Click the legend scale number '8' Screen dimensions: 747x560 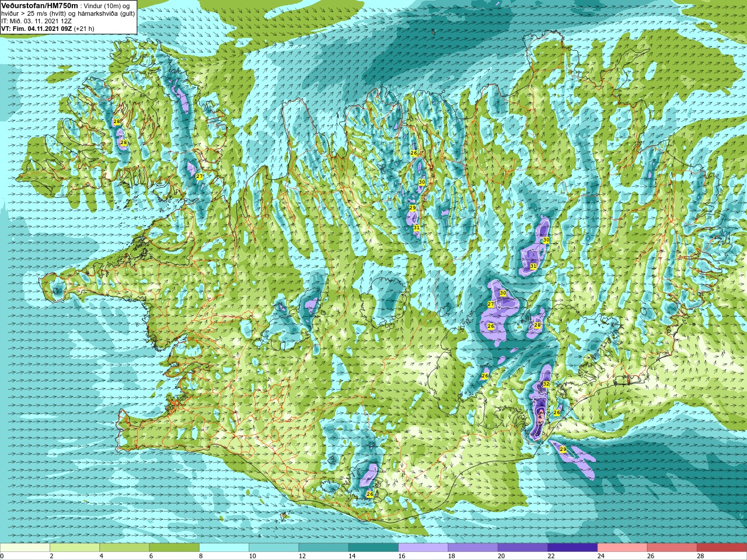(201, 556)
